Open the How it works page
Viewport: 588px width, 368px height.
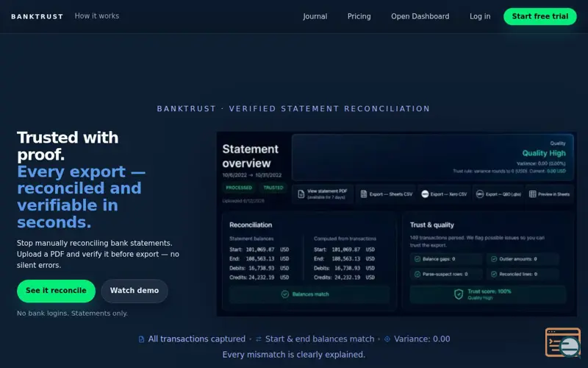tap(97, 15)
